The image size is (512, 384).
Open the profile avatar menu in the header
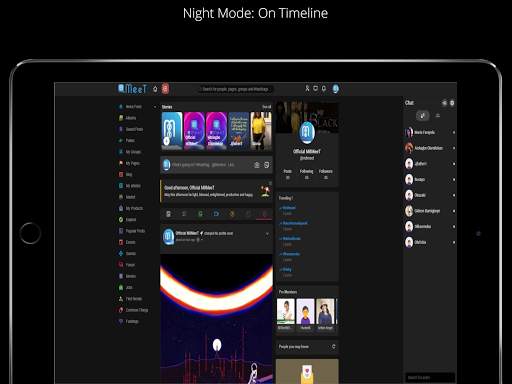pos(336,89)
